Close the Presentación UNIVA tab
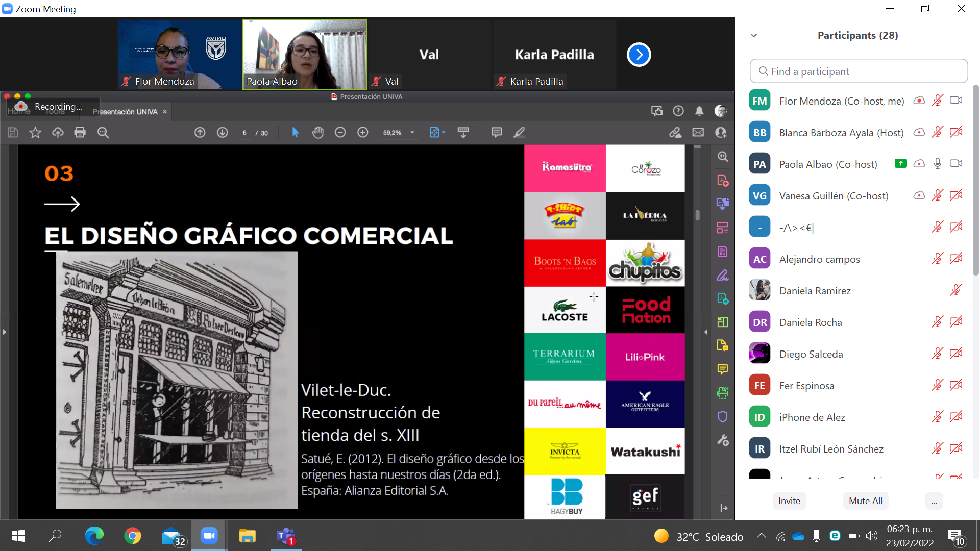 click(164, 112)
